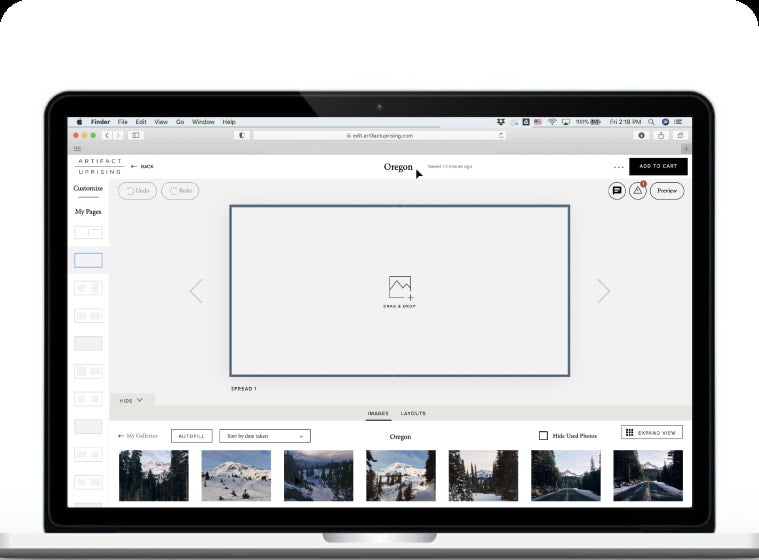Switch to the Layouts tab

coord(413,413)
